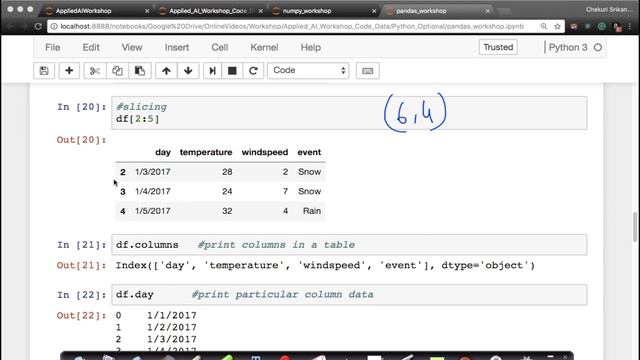Cut the selected cells with the scissors icon
This screenshot has height=360, width=640.
coord(95,71)
